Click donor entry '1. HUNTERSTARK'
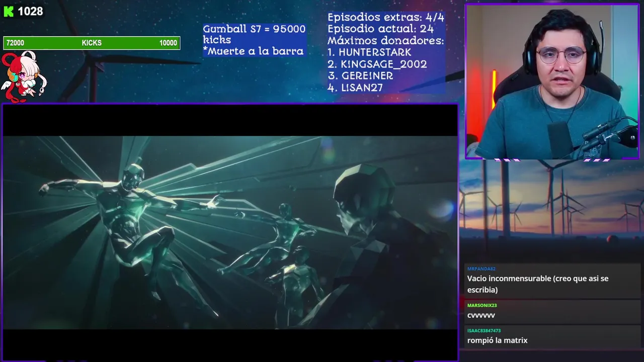 click(369, 52)
